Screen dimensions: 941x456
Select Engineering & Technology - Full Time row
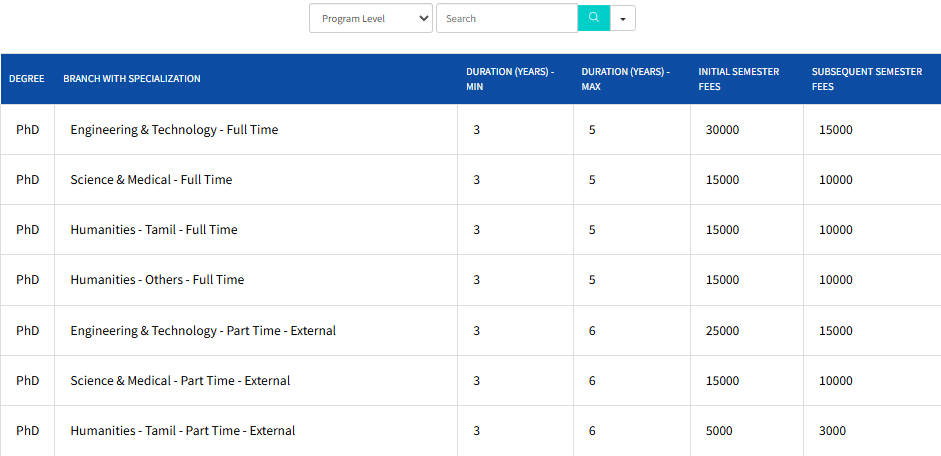pyautogui.click(x=174, y=130)
